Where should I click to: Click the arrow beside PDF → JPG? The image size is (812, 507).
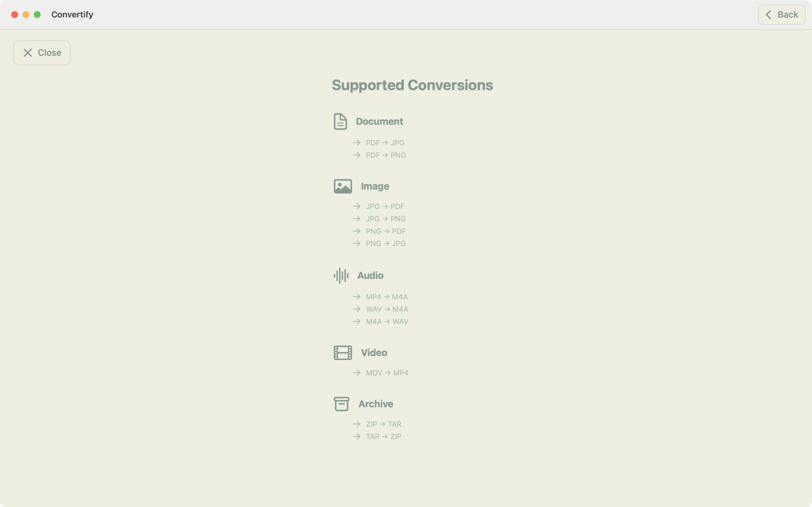[x=356, y=143]
